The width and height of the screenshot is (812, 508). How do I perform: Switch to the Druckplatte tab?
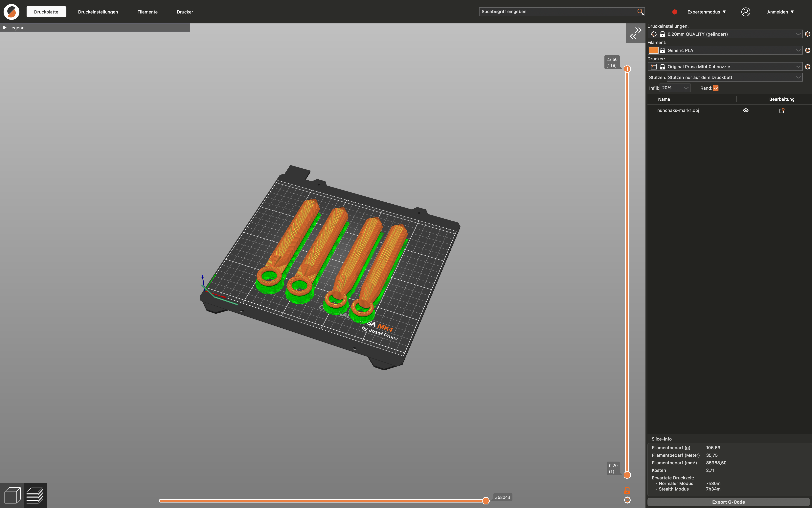[x=46, y=12]
